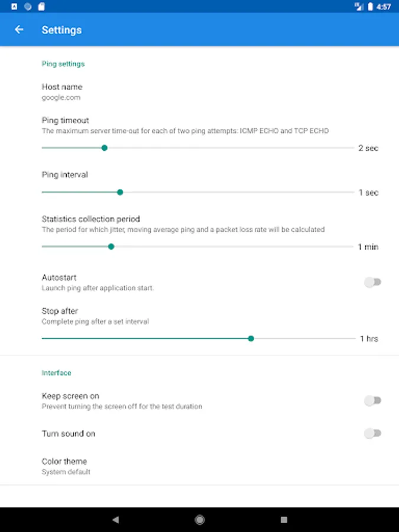The width and height of the screenshot is (399, 532).
Task: Click the Ping interval slider knob
Action: (x=120, y=192)
